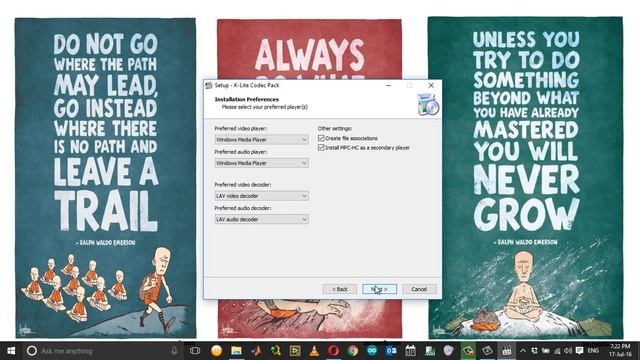Open the volume tray icon
Screen dimensions: 640x360
click(568, 351)
